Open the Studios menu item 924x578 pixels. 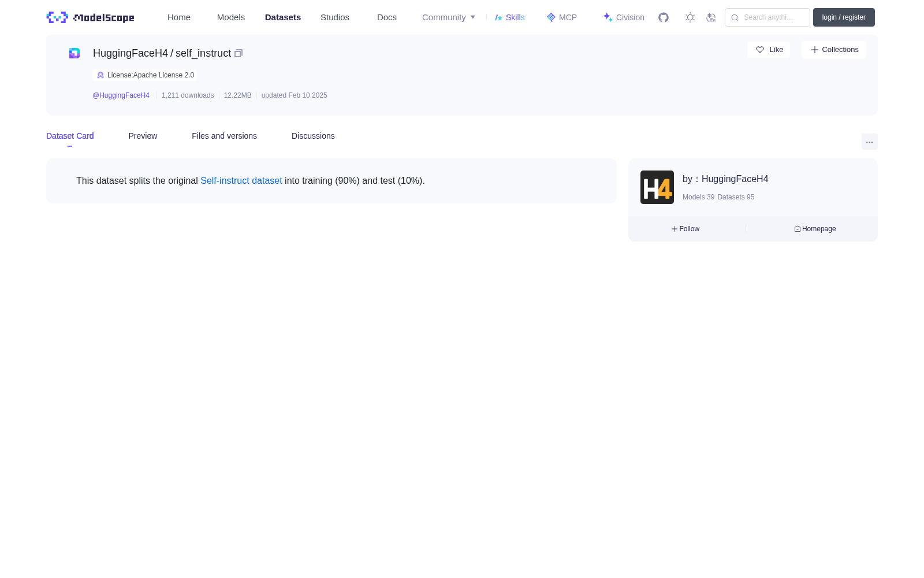[335, 17]
